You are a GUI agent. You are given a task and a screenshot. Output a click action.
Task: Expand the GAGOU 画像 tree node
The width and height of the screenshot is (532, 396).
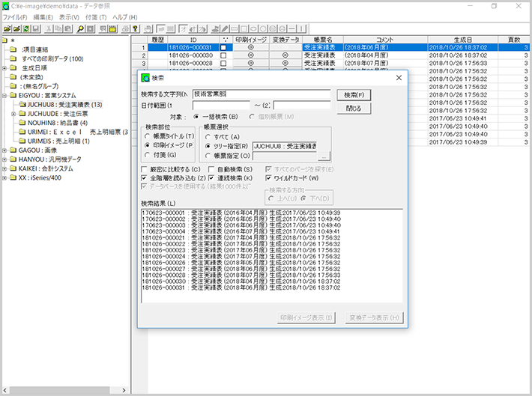[4, 150]
